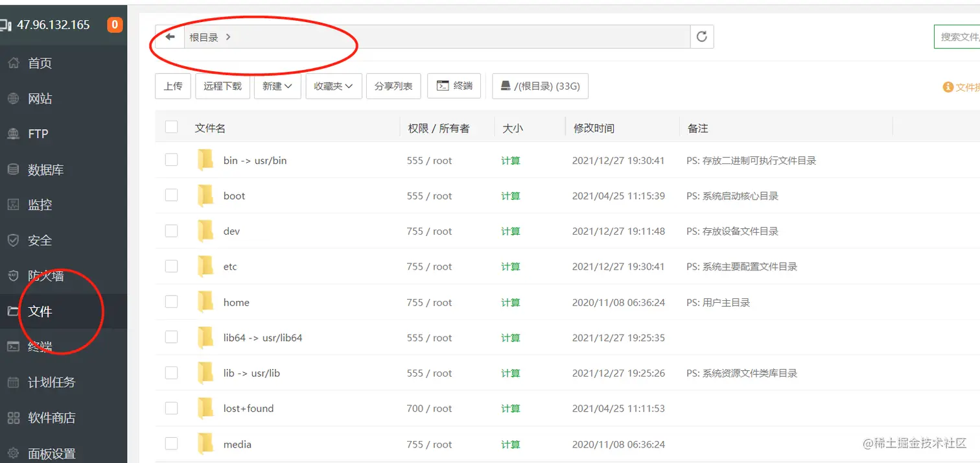Toggle the select-all checkbox in header

point(171,127)
